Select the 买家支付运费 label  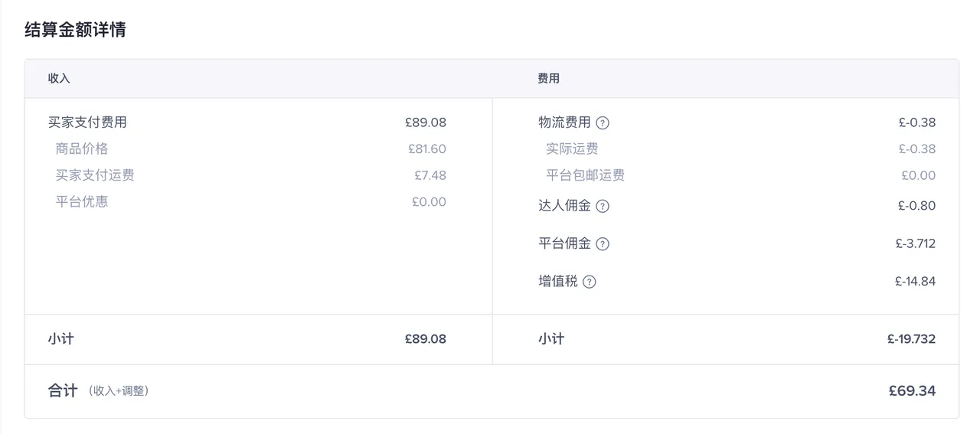tap(95, 175)
